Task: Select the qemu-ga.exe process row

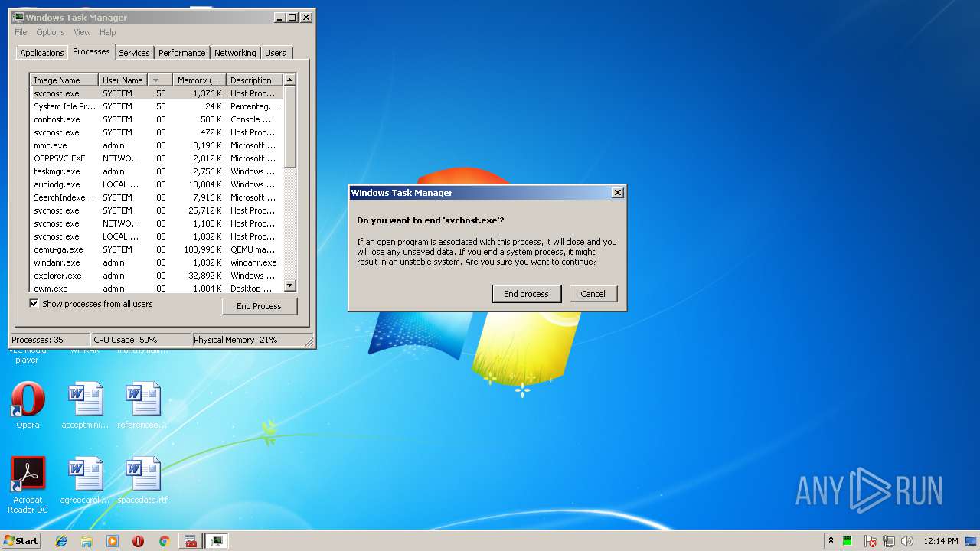Action: coord(156,249)
